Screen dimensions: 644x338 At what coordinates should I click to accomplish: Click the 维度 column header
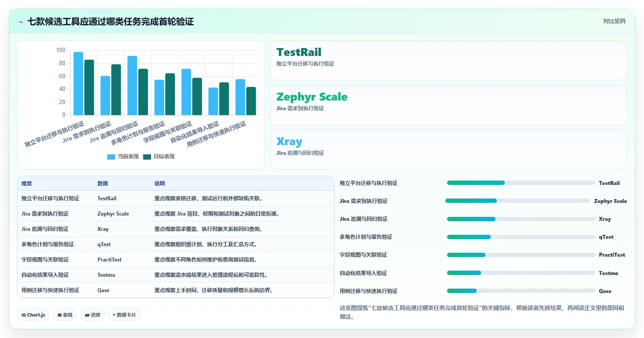[x=27, y=184]
